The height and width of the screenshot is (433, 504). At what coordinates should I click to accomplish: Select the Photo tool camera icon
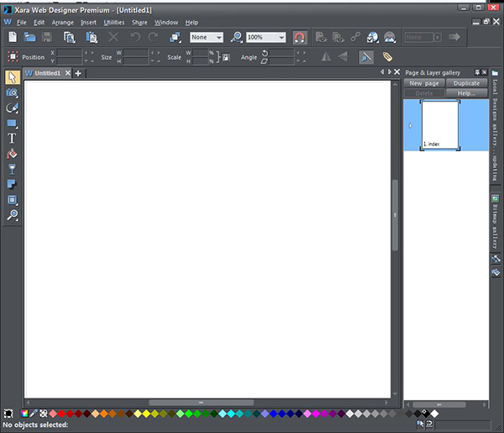[12, 92]
